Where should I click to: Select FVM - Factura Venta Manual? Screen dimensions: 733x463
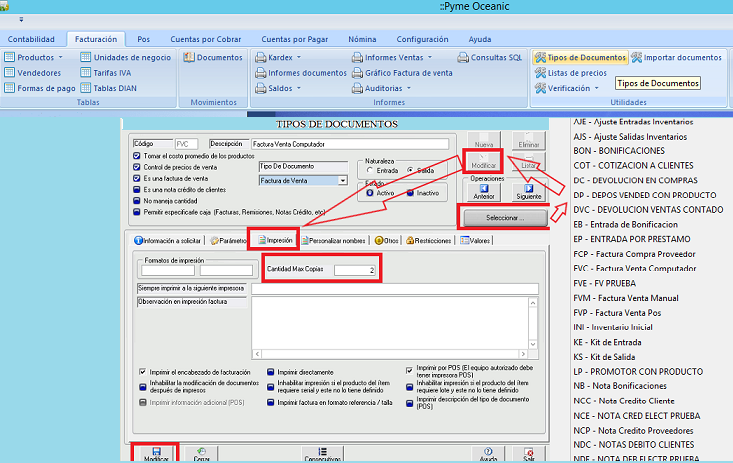[x=626, y=298]
